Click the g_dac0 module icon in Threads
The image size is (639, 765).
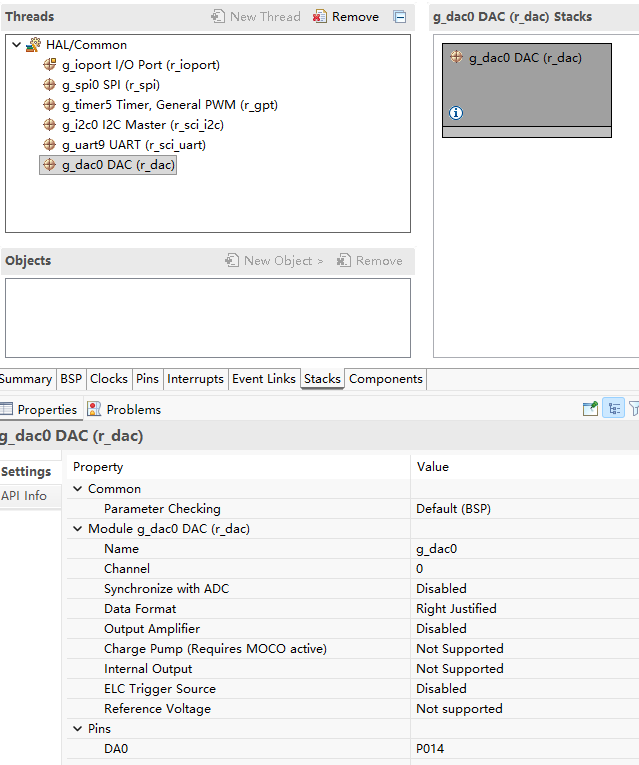pos(49,164)
